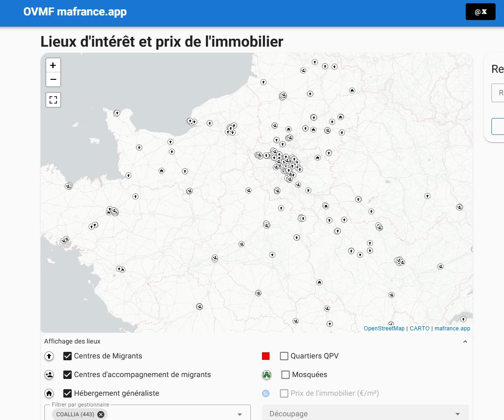Screen dimensions: 504x420
Task: Uncheck the Centres de Migrants checkbox
Action: 66,356
